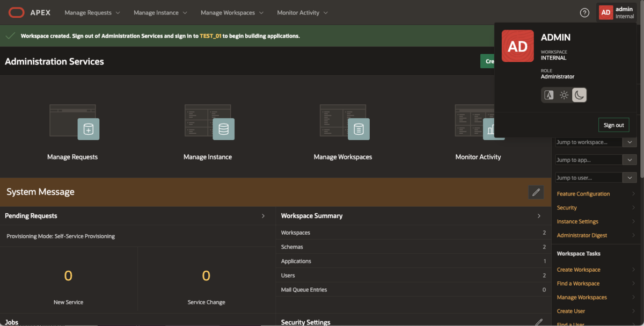Screen dimensions: 644x326
Task: Click the Applications row in Workspace Summary
Action: [x=413, y=261]
